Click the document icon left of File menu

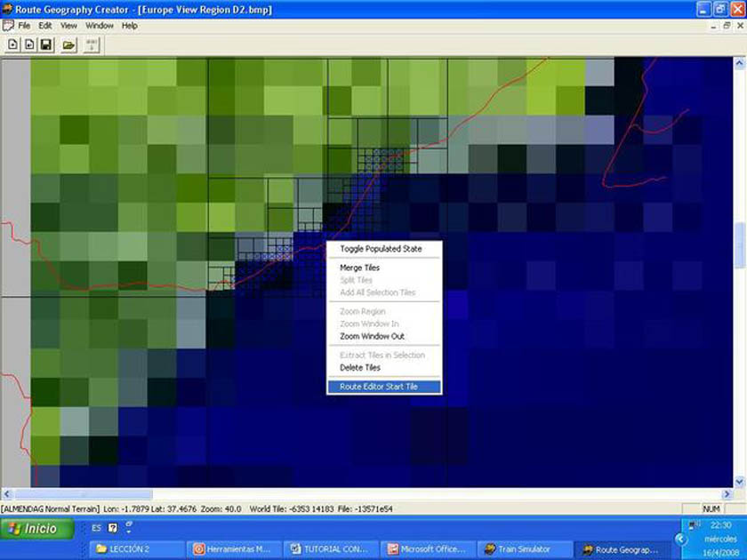pyautogui.click(x=8, y=26)
